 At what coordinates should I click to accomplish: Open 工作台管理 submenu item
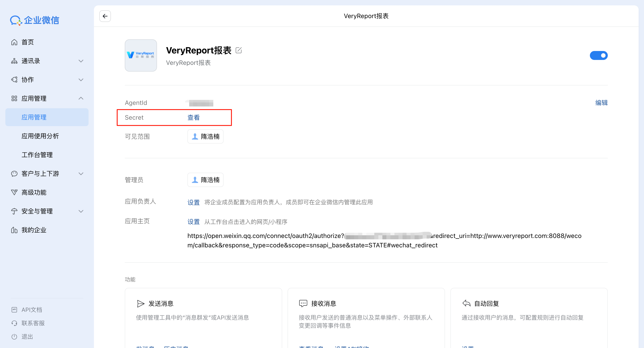click(47, 155)
